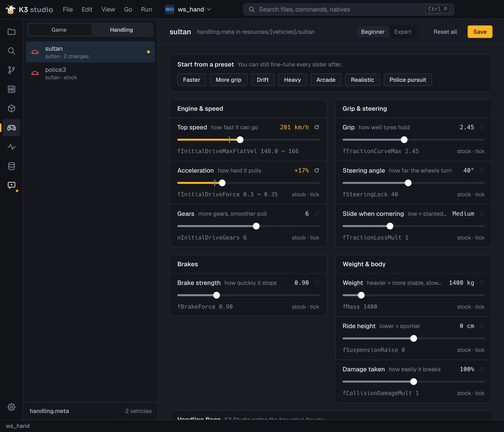Screen dimensions: 504x432
Task: Click the search magnifier icon in the search bar
Action: point(252,9)
